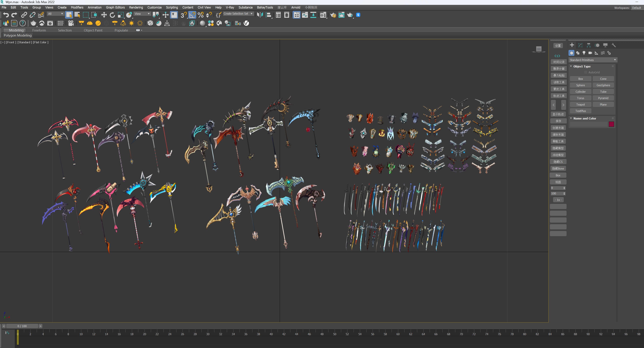This screenshot has width=644, height=348.
Task: Click the object color swatch
Action: [611, 124]
